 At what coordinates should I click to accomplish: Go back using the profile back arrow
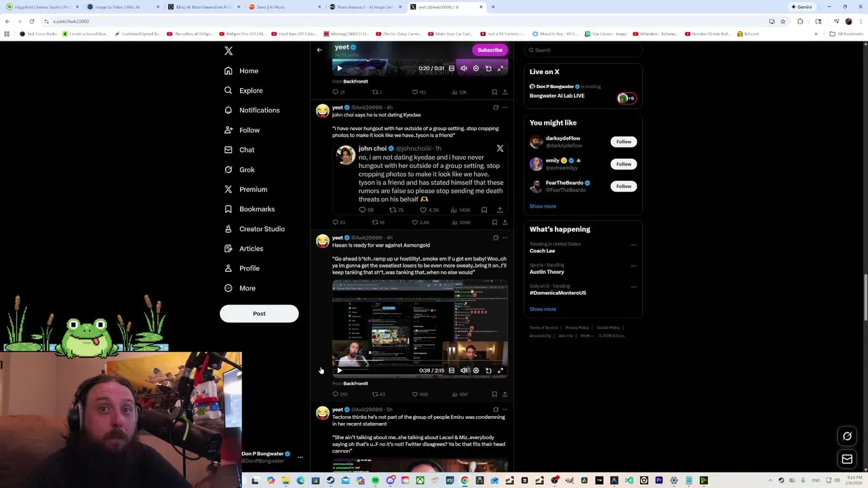coord(319,49)
